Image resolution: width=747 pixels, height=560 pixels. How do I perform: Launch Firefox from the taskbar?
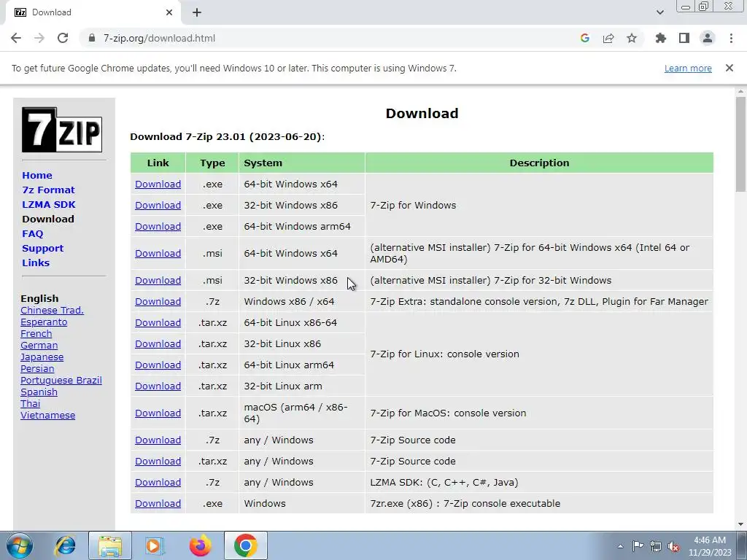tap(200, 545)
